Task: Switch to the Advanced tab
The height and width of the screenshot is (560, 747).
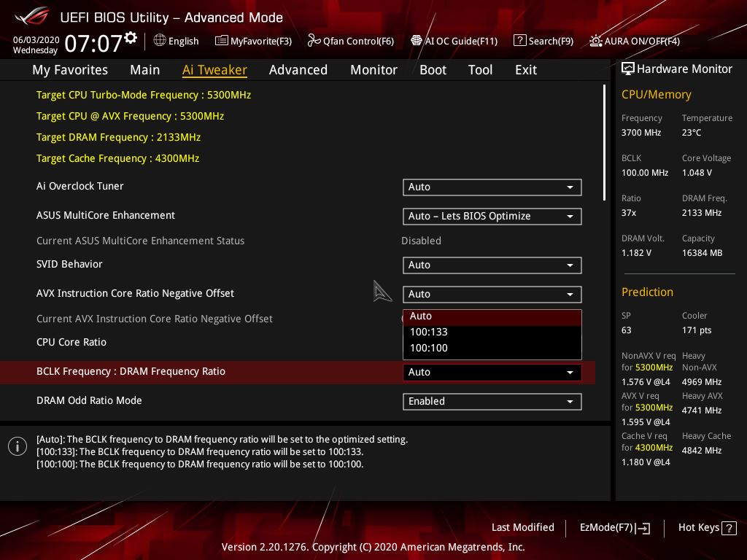Action: pyautogui.click(x=298, y=69)
